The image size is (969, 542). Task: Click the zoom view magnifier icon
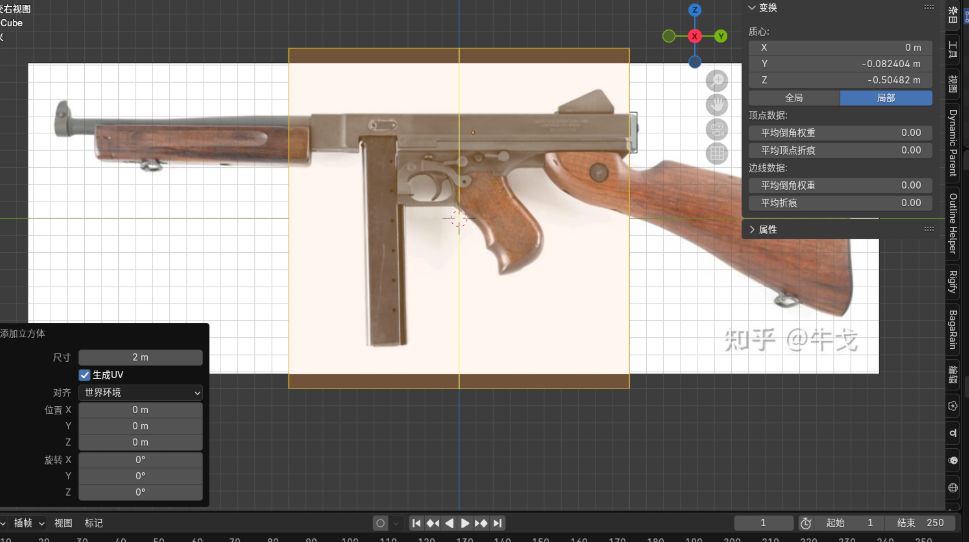[x=717, y=81]
